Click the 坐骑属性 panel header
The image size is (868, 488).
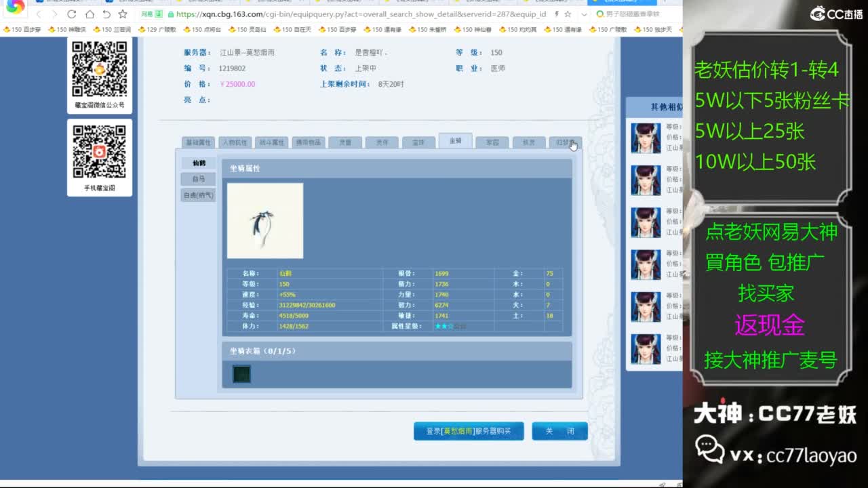(397, 168)
